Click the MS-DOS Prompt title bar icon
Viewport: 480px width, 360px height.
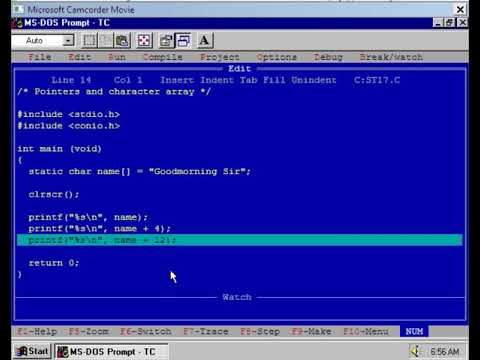(x=17, y=23)
